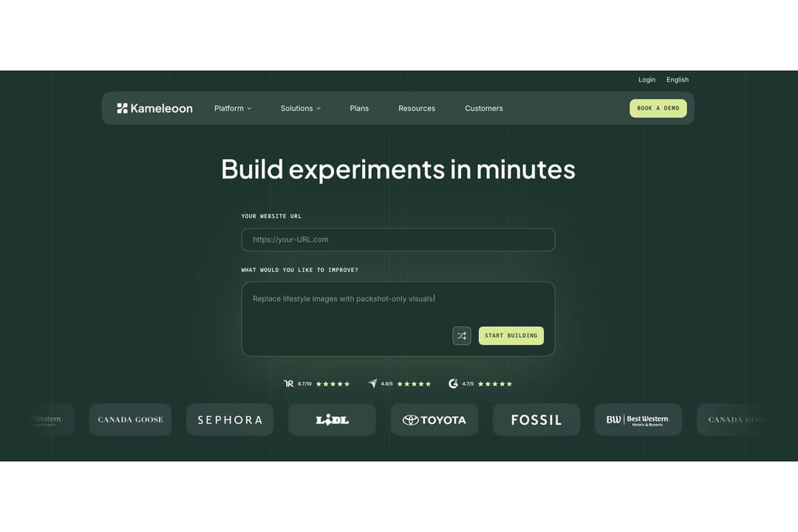This screenshot has height=532, width=798.
Task: Select the Lidl logo card
Action: 332,420
